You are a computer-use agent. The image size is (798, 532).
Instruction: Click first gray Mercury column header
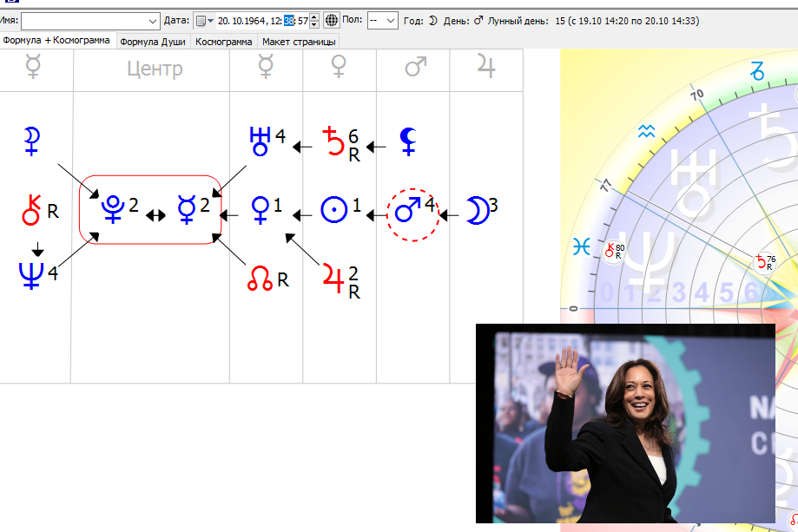pyautogui.click(x=33, y=67)
